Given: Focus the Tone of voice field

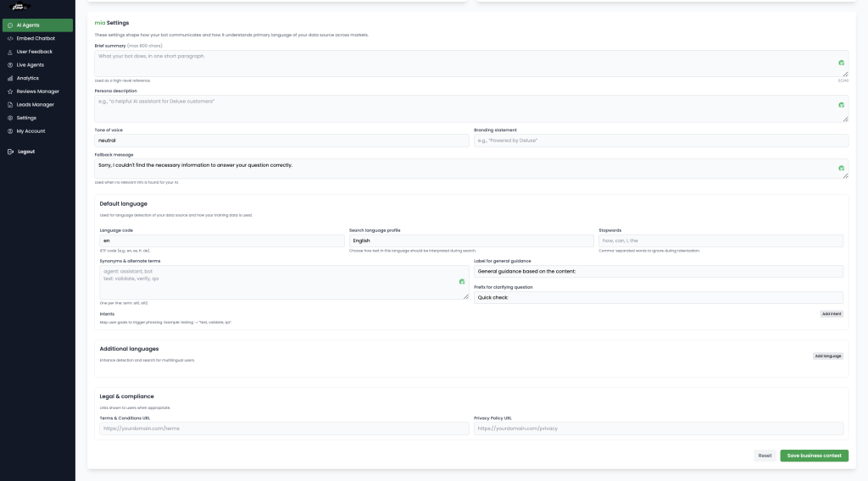Looking at the screenshot, I should 281,141.
